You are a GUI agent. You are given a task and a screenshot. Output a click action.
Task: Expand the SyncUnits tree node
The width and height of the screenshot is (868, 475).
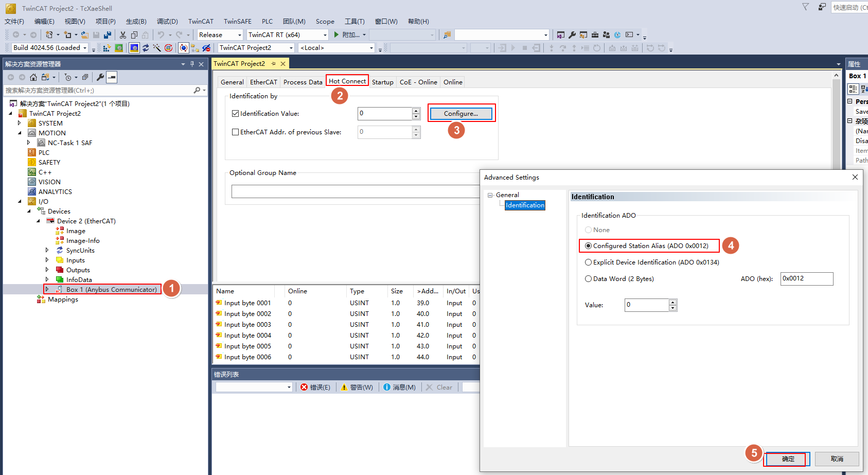47,250
